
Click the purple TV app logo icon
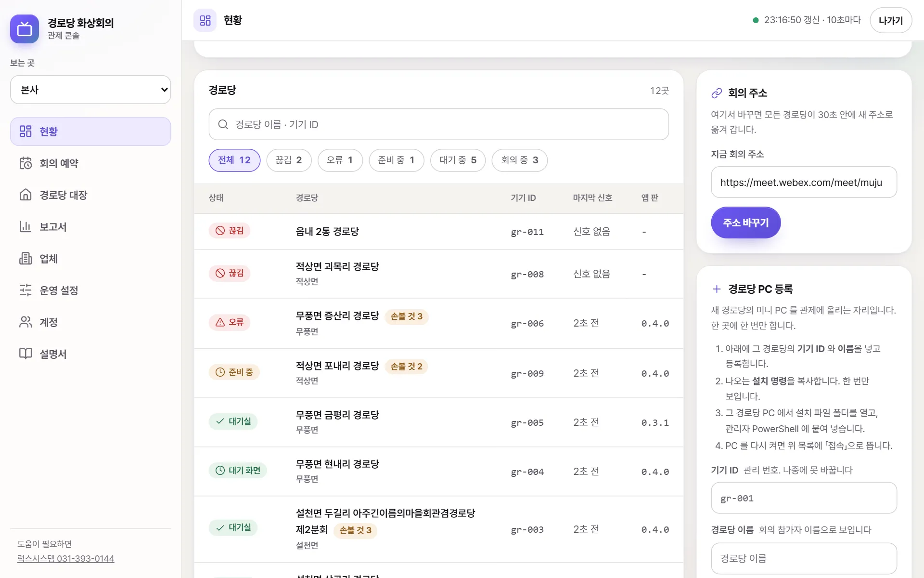click(x=25, y=29)
